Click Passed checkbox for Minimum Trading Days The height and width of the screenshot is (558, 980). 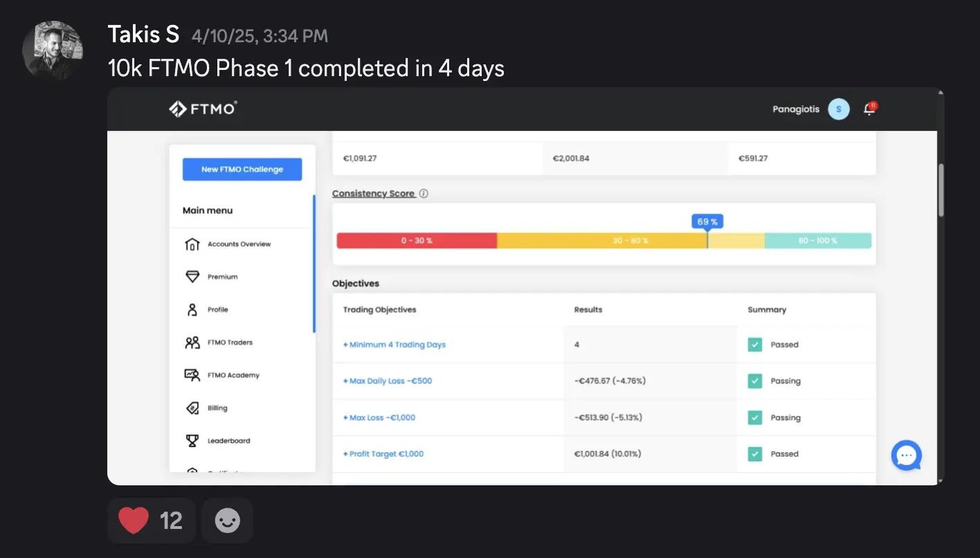(x=755, y=345)
